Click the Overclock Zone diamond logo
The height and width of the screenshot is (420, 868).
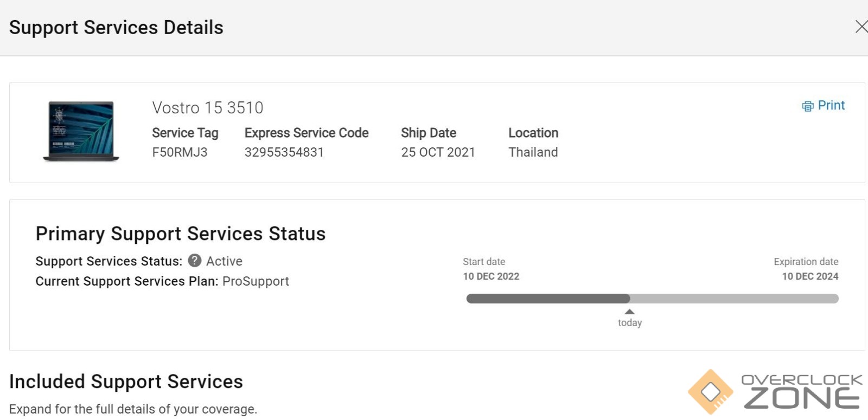point(710,391)
